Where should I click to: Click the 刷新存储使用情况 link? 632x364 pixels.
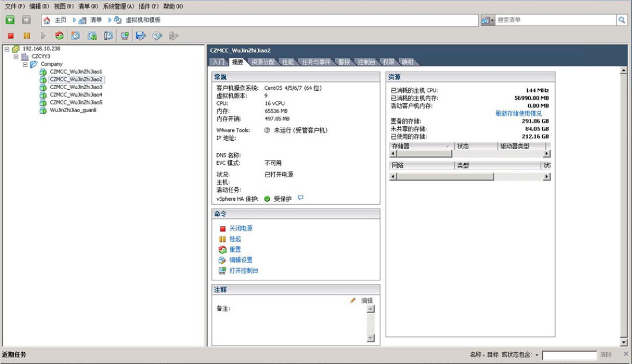click(518, 114)
